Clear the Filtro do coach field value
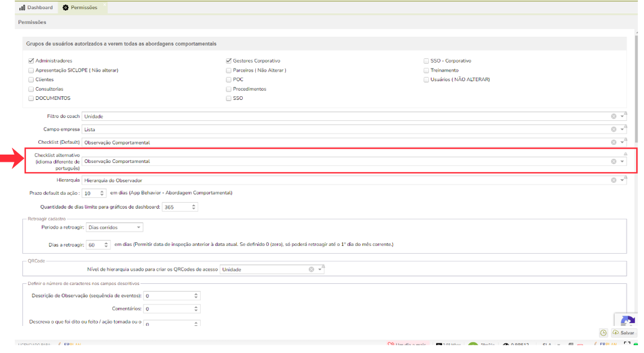Viewport: 644px width, 353px height. click(613, 117)
